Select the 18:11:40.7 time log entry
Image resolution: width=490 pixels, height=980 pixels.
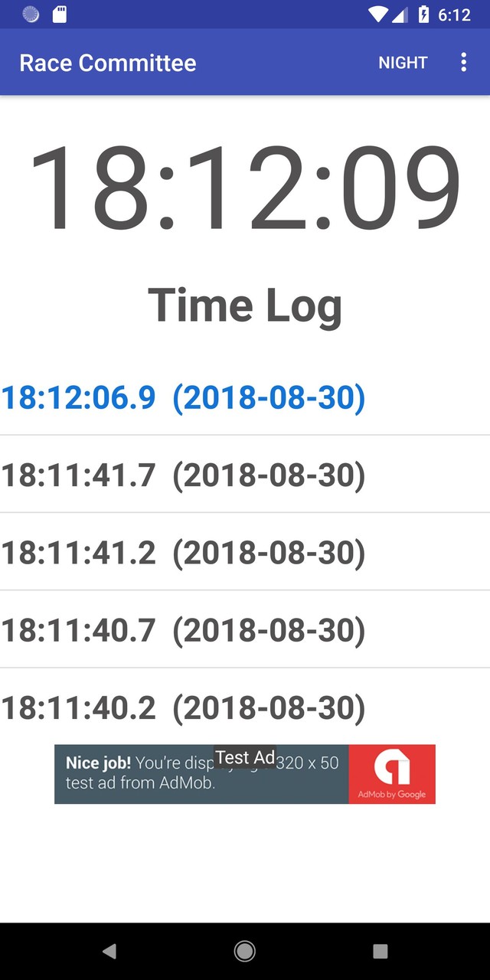(x=184, y=629)
